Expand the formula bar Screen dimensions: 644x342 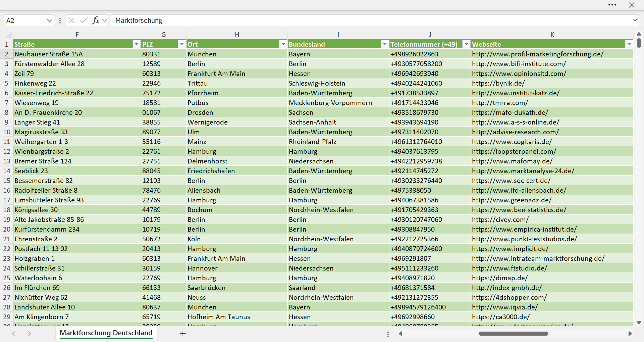pyautogui.click(x=635, y=20)
